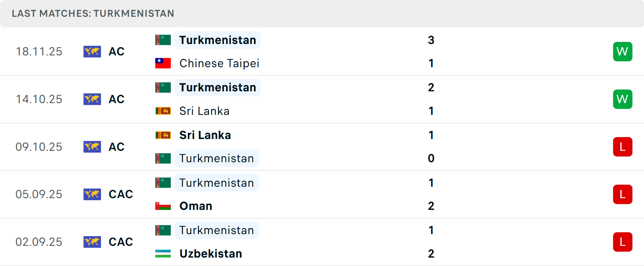The image size is (644, 266).
Task: Expand the Sri Lanka vs Turkmenistan match details
Action: tap(322, 147)
